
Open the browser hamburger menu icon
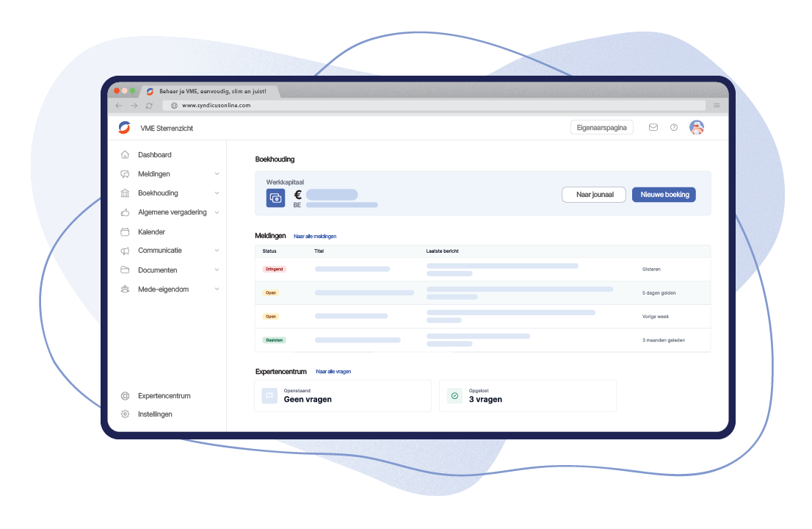click(717, 106)
